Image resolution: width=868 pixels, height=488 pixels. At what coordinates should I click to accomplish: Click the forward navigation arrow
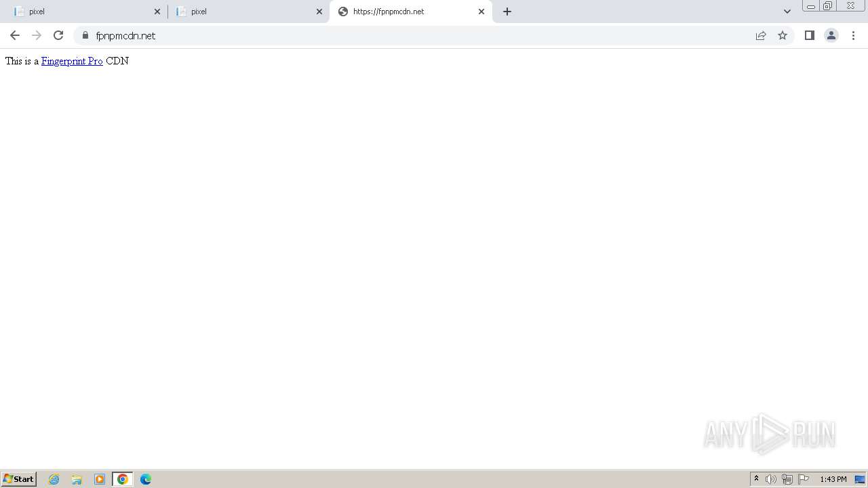coord(37,35)
